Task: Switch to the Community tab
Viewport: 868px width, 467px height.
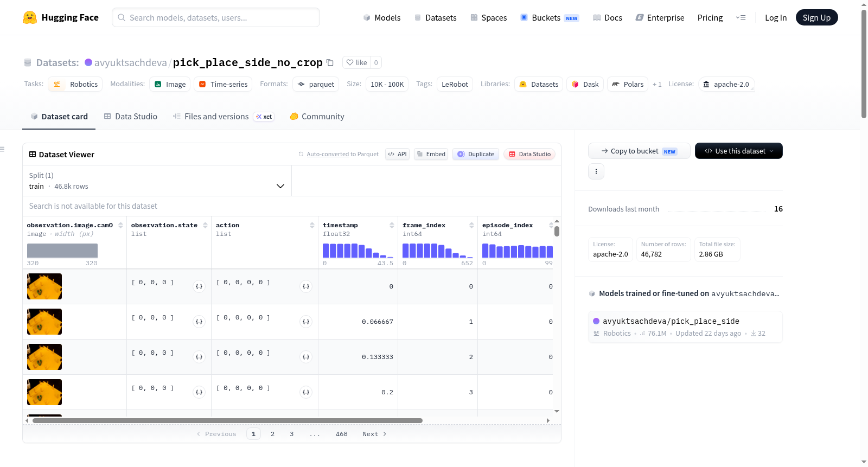Action: coord(317,116)
